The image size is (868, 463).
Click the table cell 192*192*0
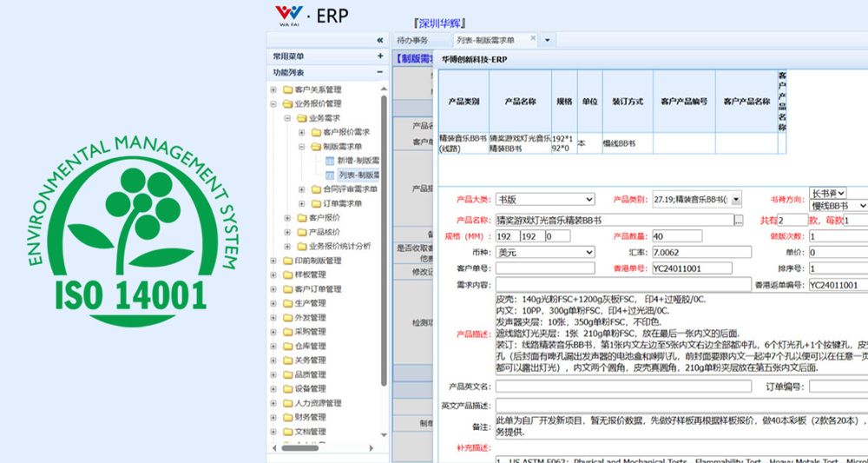[564, 142]
